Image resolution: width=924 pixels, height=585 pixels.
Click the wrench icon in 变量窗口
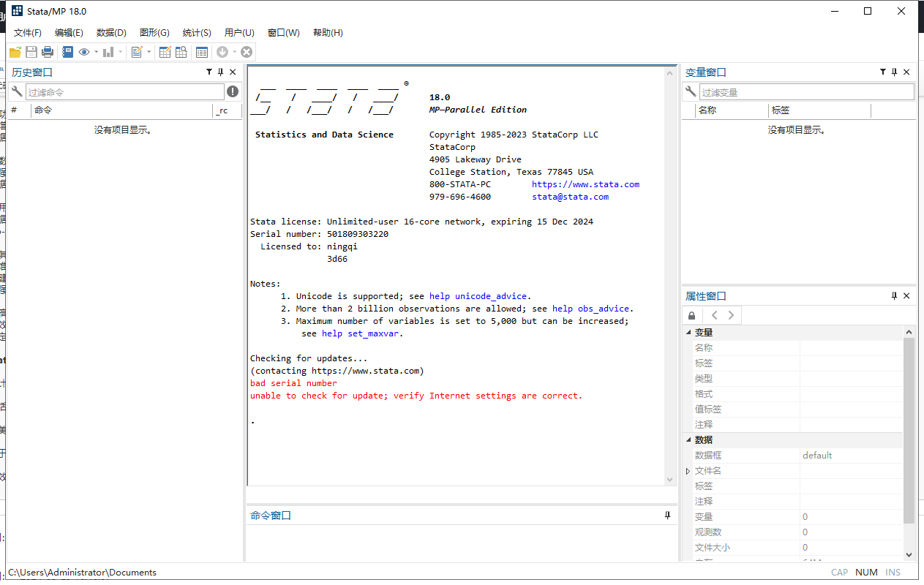click(690, 91)
